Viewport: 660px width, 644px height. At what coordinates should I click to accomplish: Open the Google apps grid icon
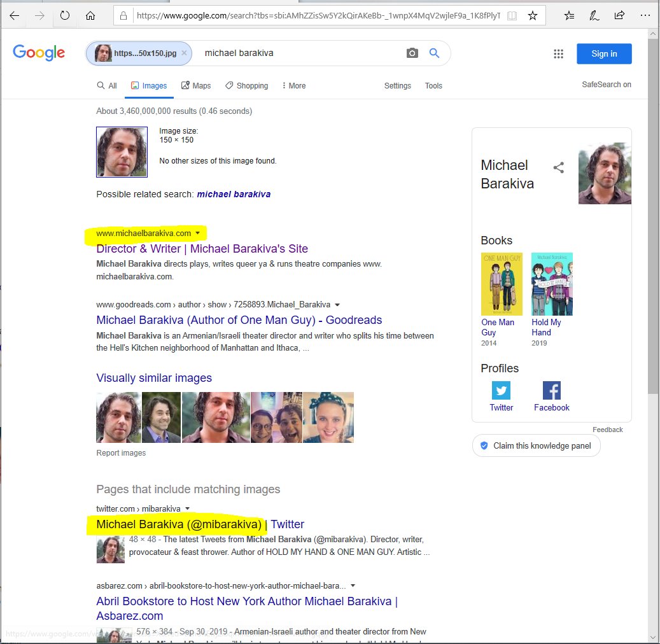pos(558,54)
